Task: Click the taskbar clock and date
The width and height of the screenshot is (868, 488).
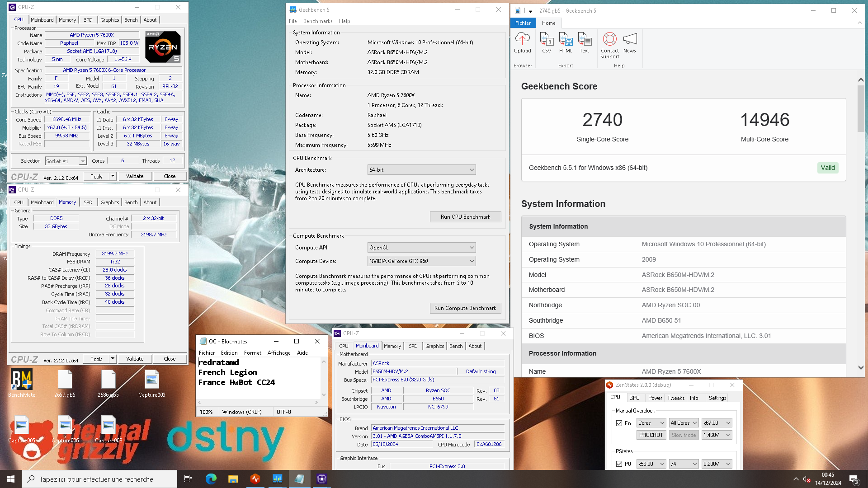Action: point(828,479)
